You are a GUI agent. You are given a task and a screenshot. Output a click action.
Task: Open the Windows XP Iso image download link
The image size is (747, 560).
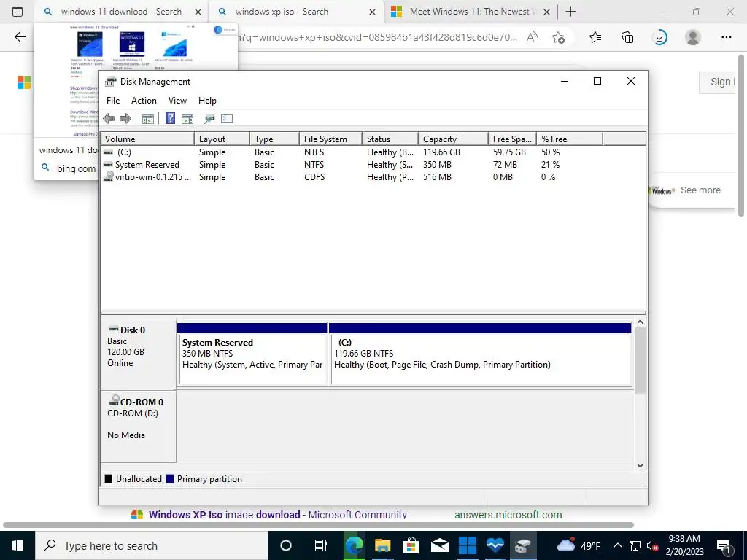[x=278, y=515]
